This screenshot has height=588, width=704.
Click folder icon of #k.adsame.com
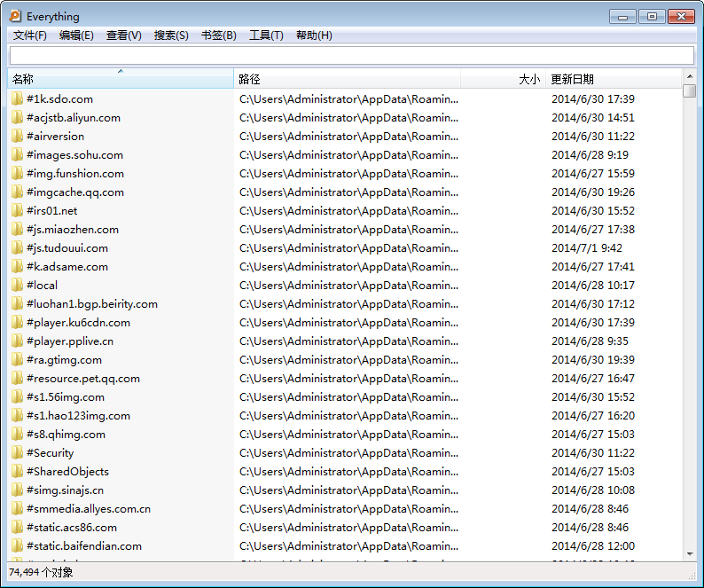pos(17,267)
